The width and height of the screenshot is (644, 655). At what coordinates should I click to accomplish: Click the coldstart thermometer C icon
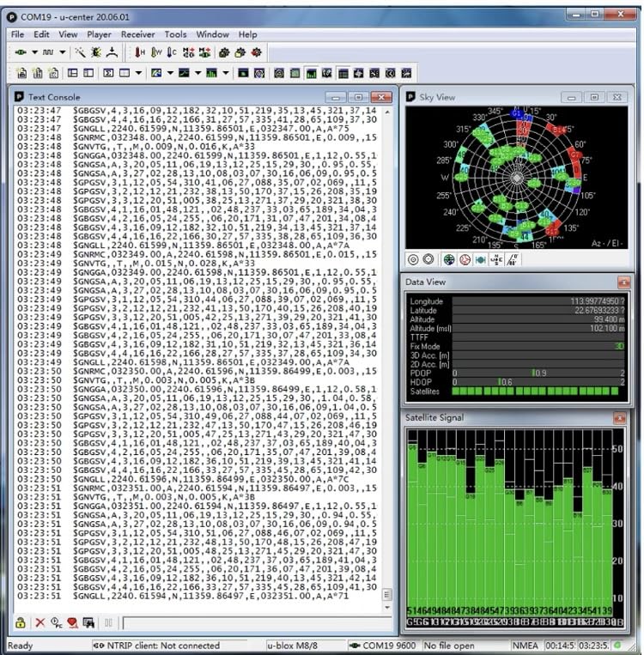172,52
